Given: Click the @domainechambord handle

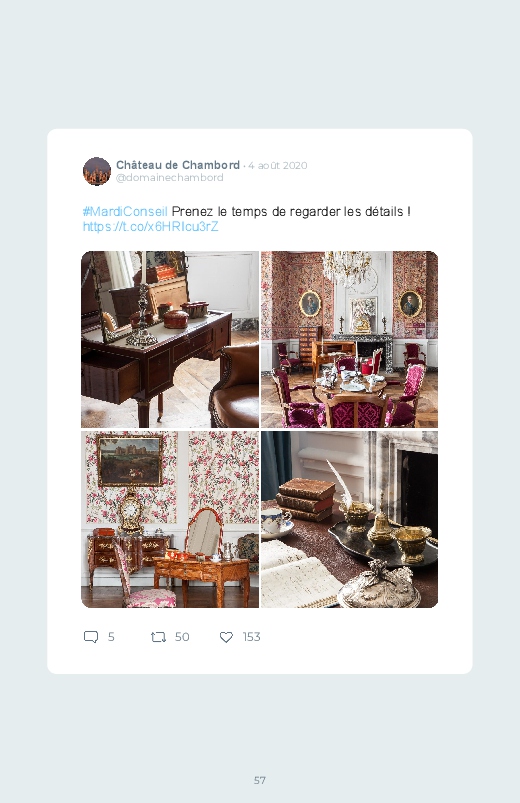Looking at the screenshot, I should 170,178.
